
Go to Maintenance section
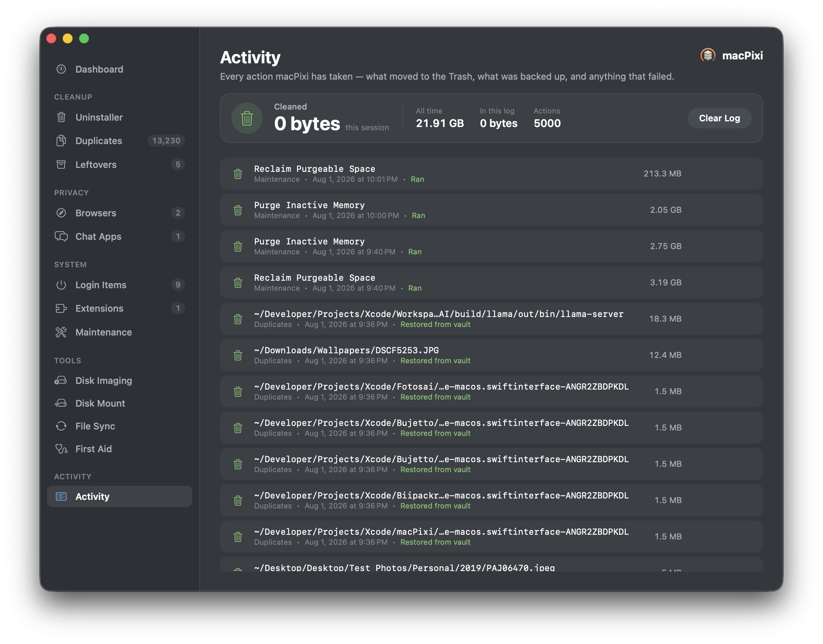120,332
